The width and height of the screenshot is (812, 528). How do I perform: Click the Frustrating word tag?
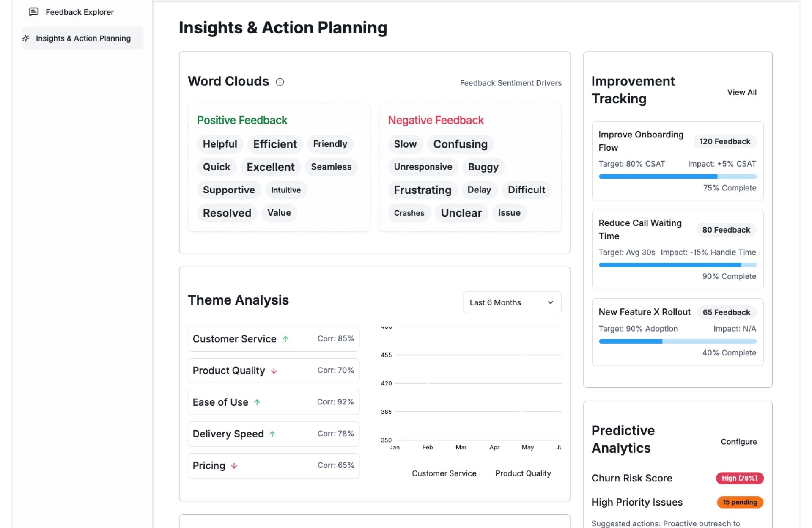[x=422, y=190]
